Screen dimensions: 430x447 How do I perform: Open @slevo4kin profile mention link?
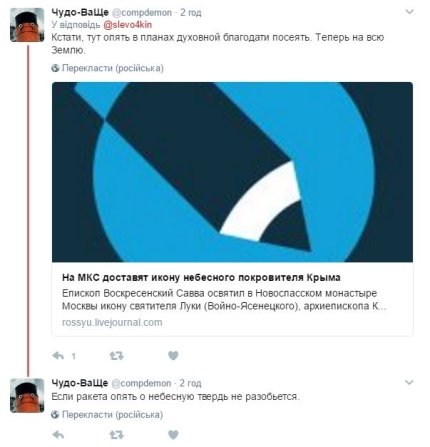tap(128, 25)
